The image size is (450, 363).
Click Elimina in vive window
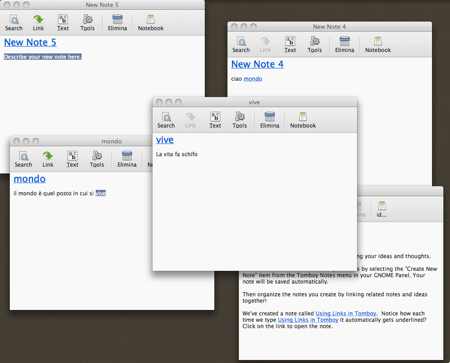click(x=269, y=120)
